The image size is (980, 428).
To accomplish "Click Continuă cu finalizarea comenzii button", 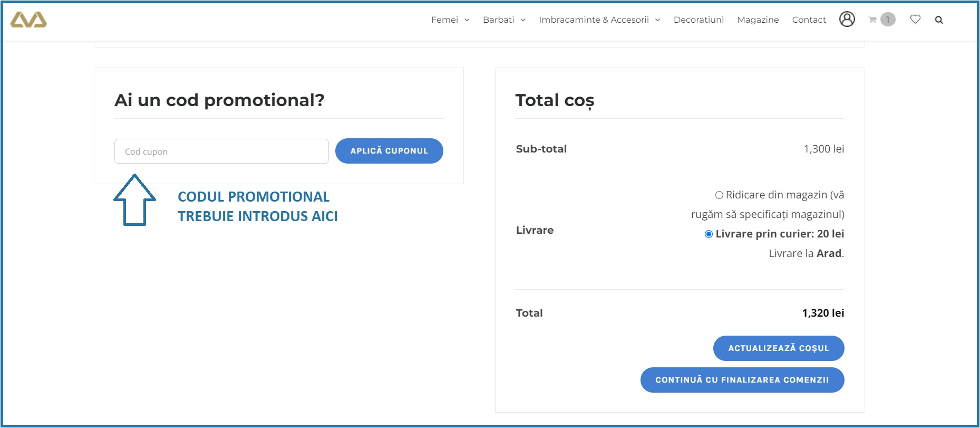I will [x=742, y=380].
